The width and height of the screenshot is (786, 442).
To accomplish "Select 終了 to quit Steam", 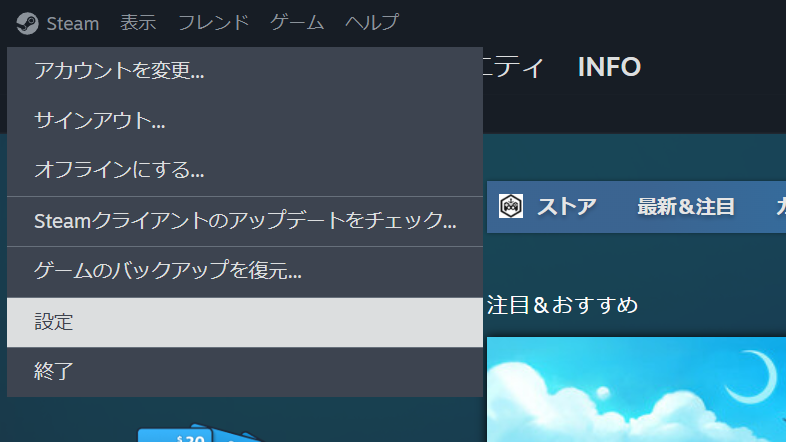I will 245,372.
